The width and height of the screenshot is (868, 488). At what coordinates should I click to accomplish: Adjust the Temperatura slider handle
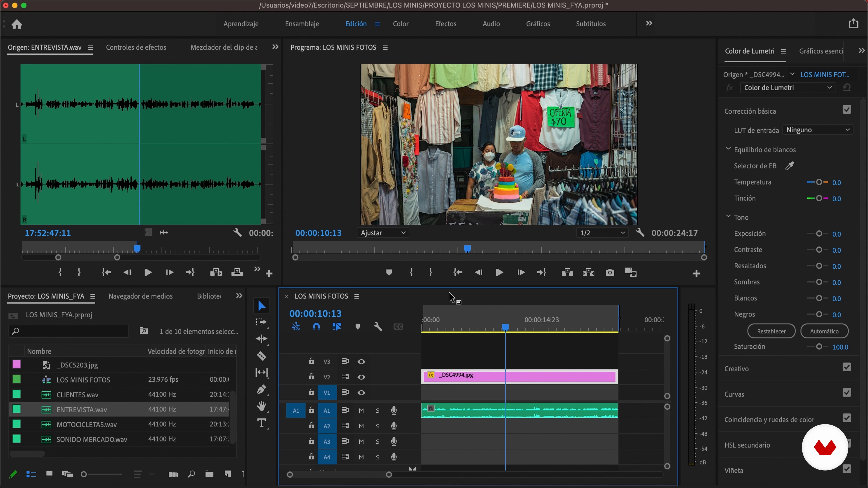pos(819,182)
